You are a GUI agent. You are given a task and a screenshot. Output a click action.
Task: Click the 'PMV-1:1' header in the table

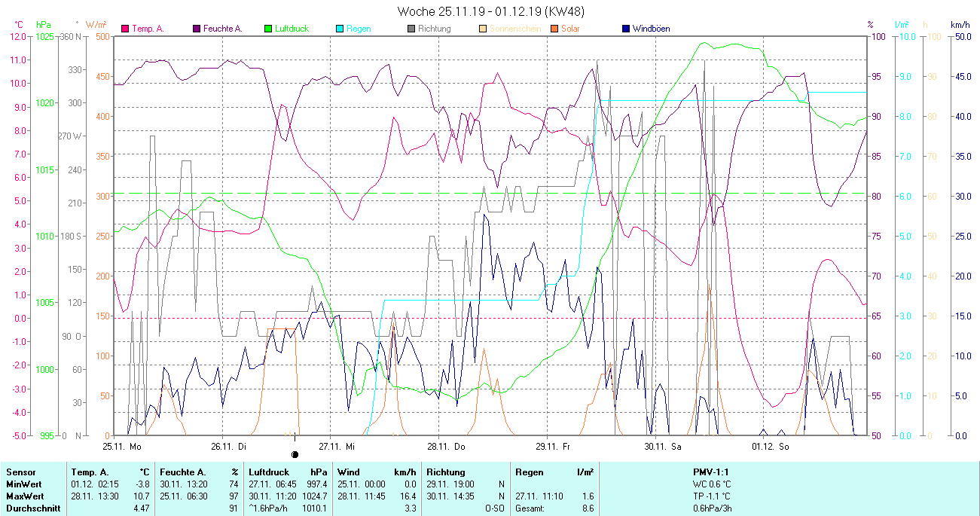coord(711,472)
